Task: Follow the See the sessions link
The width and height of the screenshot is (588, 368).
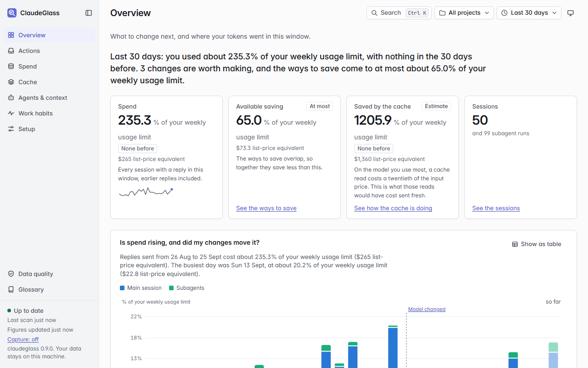Action: click(496, 208)
